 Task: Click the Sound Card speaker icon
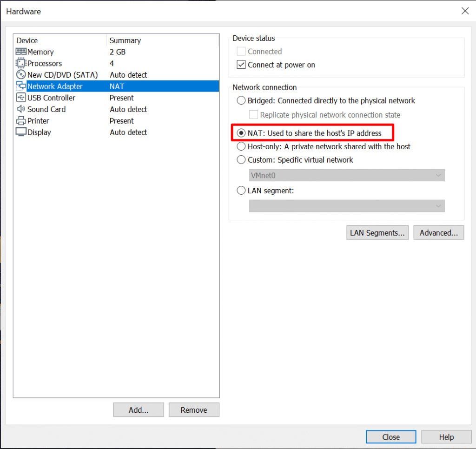point(21,109)
